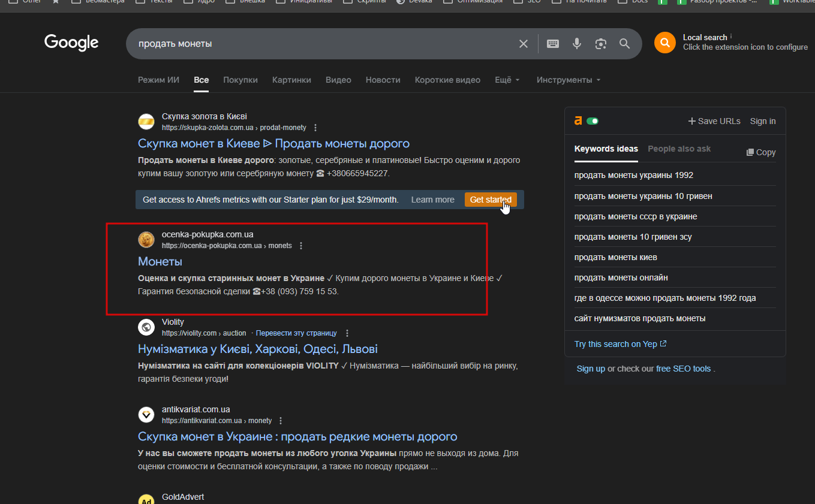This screenshot has width=815, height=504.
Task: Click the violity.com auction URL breadcrumb
Action: [x=204, y=333]
